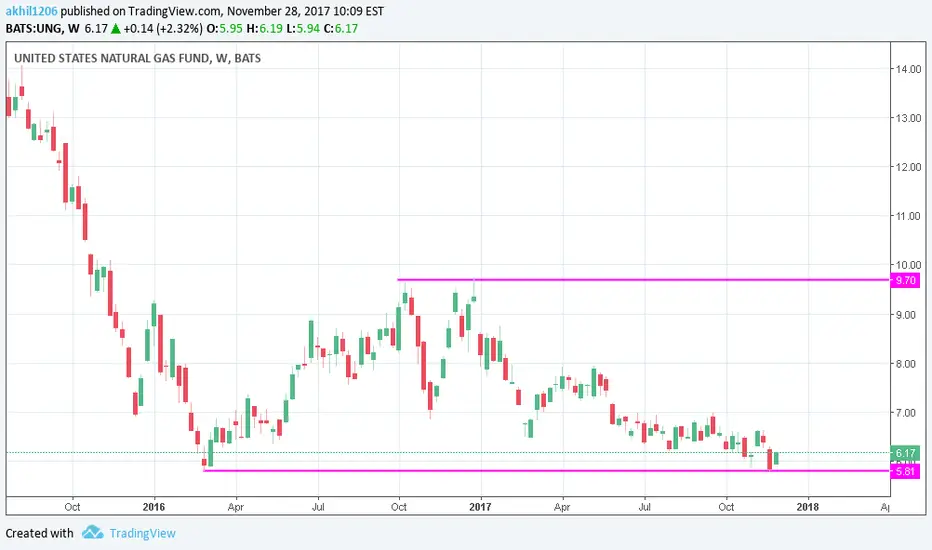This screenshot has width=932, height=550.
Task: Click the +0.14 (+2.32%) change text
Action: [163, 29]
